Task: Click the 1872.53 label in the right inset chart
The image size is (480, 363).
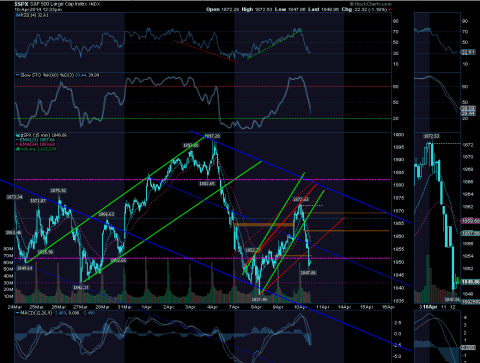Action: [431, 136]
